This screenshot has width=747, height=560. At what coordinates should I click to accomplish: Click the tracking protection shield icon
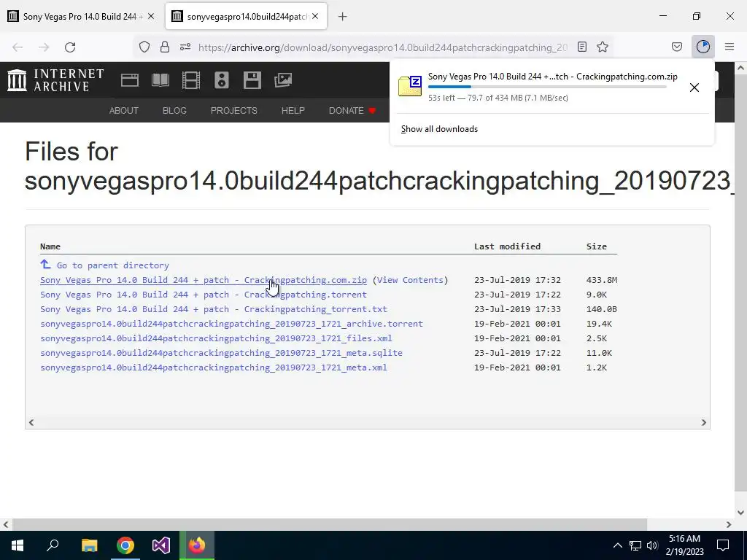144,47
